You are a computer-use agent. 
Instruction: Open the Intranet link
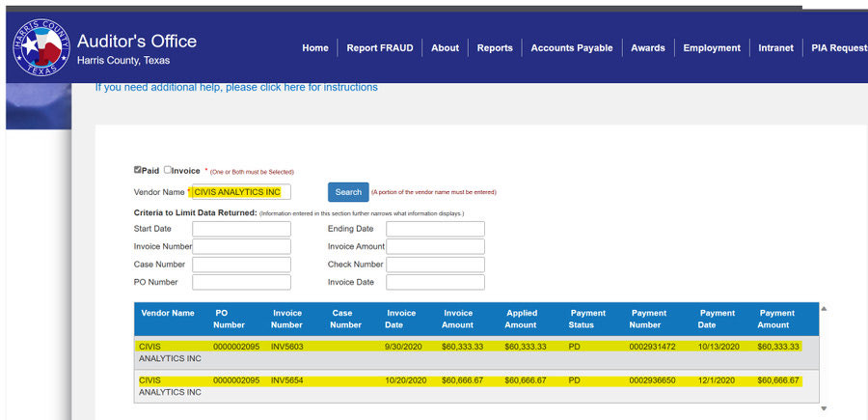coord(775,48)
